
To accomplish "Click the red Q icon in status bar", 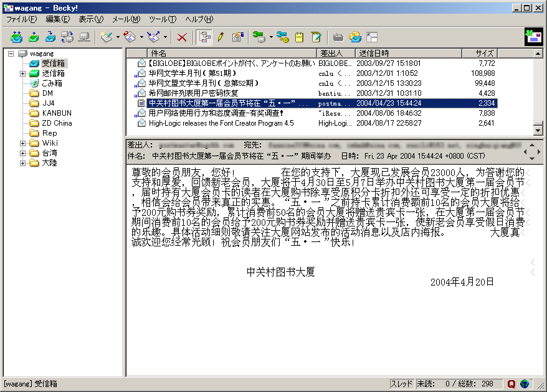I will (511, 384).
